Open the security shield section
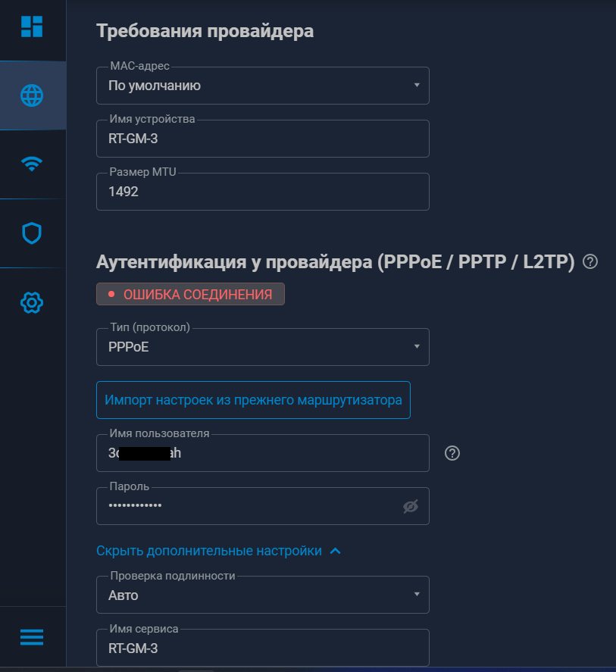This screenshot has height=672, width=616. coord(32,233)
